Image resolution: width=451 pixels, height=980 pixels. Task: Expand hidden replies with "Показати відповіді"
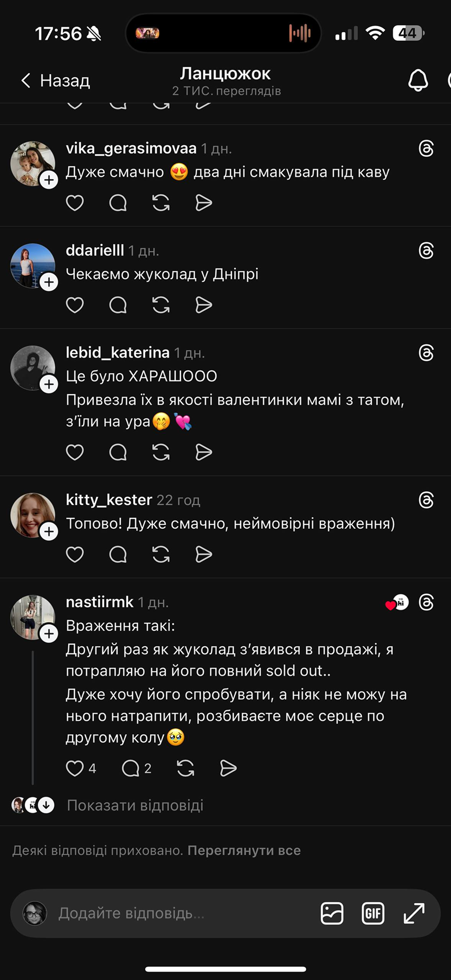(135, 805)
